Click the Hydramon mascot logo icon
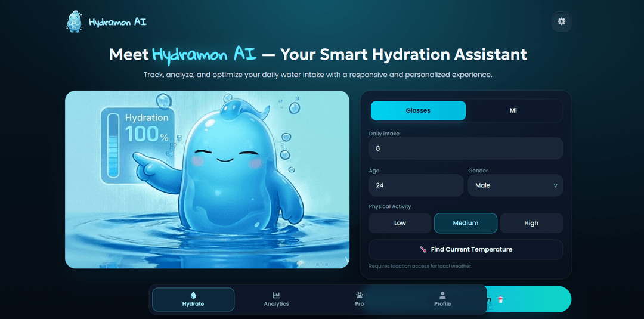This screenshot has width=644, height=319. point(75,21)
